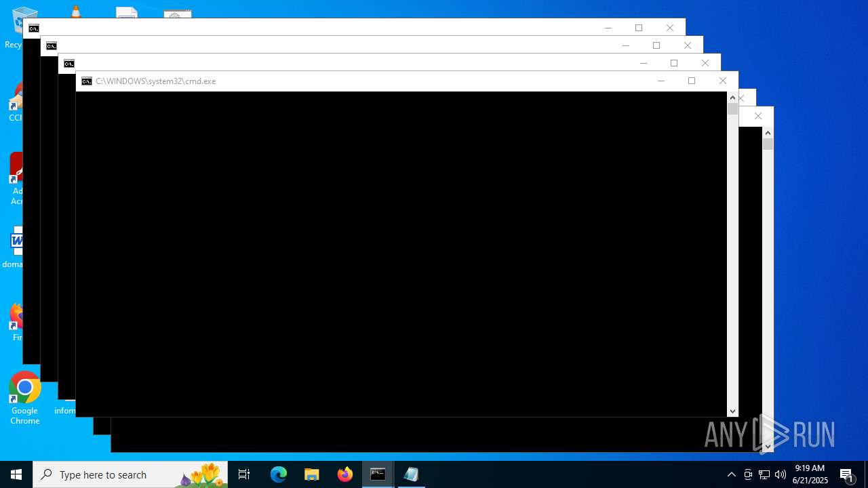Viewport: 868px width, 488px height.
Task: Maximize the second cmd window behind front
Action: click(x=674, y=63)
